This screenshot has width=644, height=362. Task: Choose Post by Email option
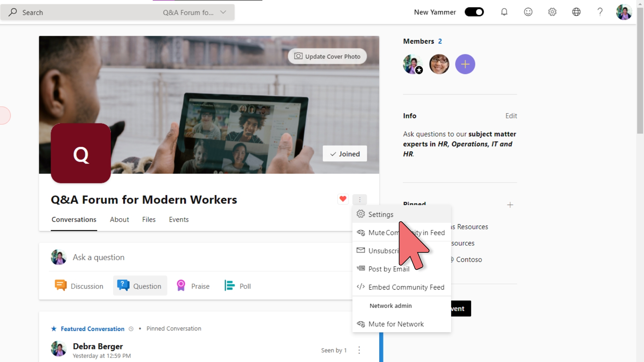pyautogui.click(x=401, y=269)
